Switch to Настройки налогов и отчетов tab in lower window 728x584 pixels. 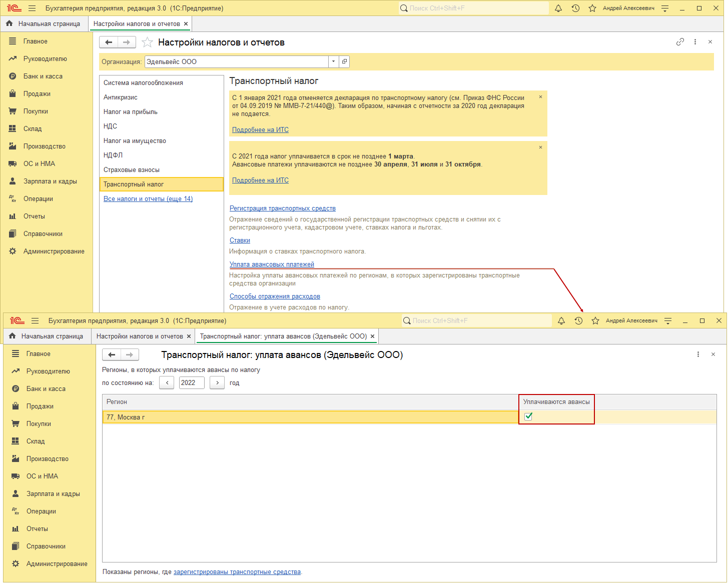140,336
